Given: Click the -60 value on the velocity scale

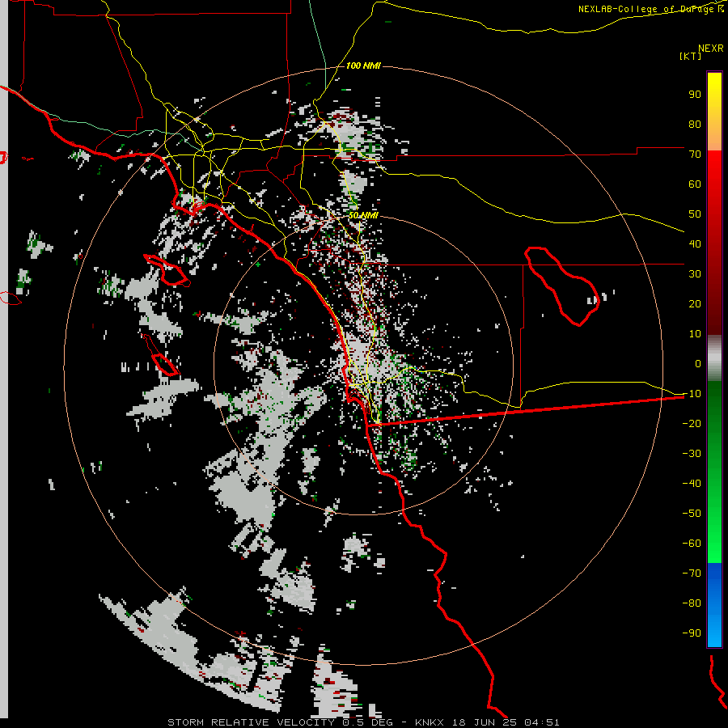Looking at the screenshot, I should 692,544.
